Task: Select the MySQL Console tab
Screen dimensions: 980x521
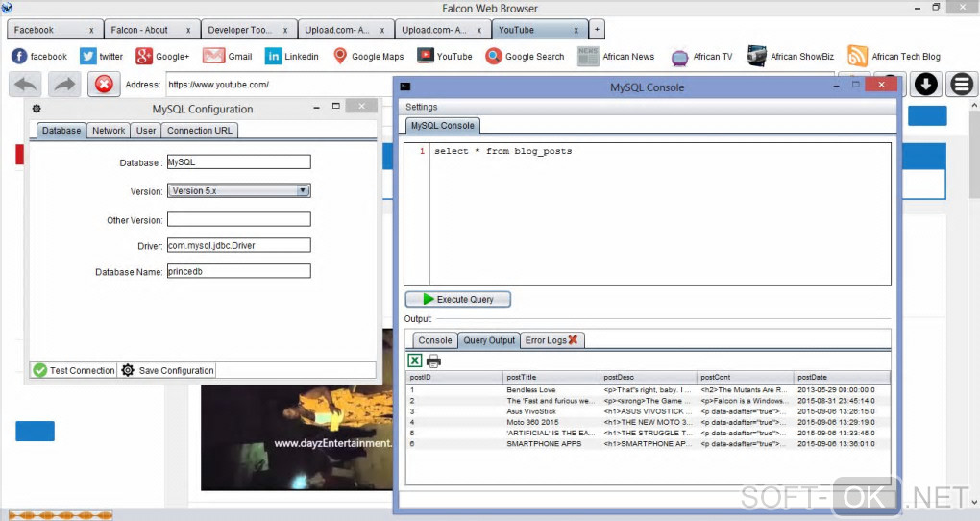Action: pos(443,126)
